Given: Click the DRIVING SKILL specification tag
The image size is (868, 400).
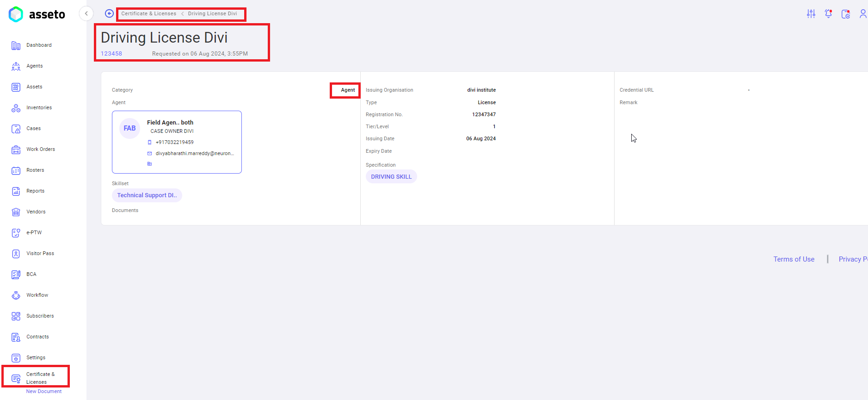Looking at the screenshot, I should (391, 177).
